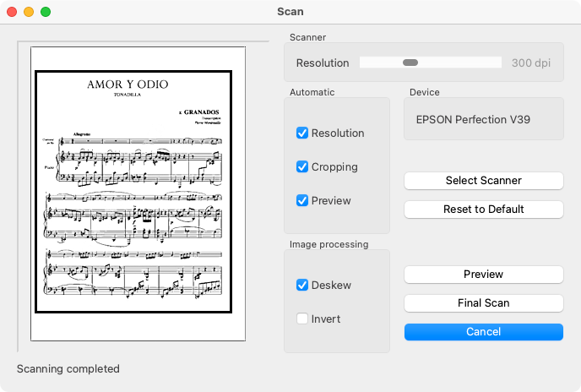Click the Device section label

click(x=424, y=92)
